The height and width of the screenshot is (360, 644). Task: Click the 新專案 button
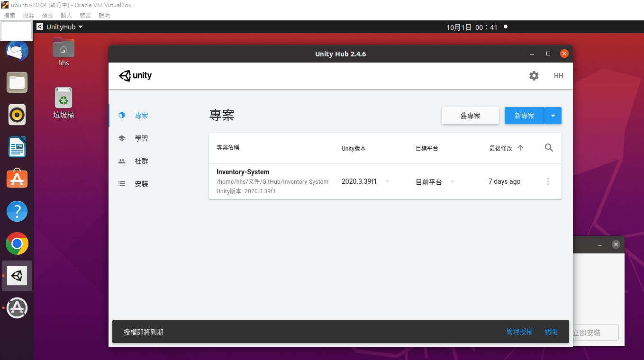point(524,116)
